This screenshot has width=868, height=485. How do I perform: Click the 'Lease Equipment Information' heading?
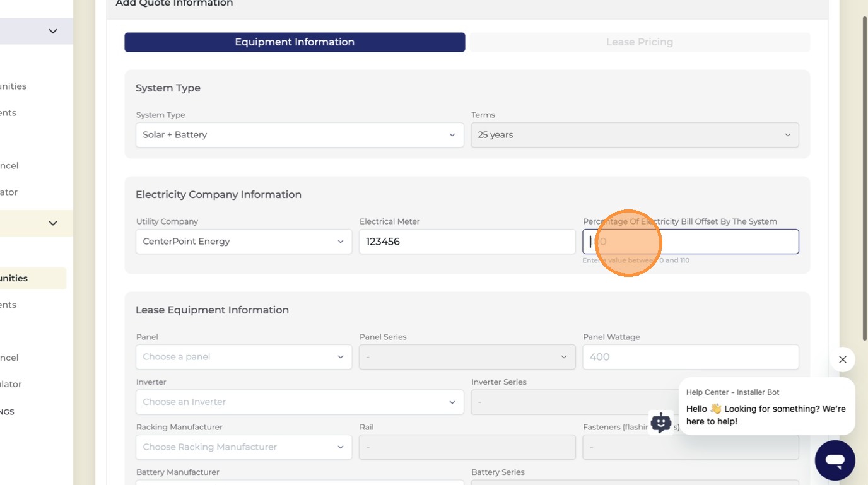(212, 310)
